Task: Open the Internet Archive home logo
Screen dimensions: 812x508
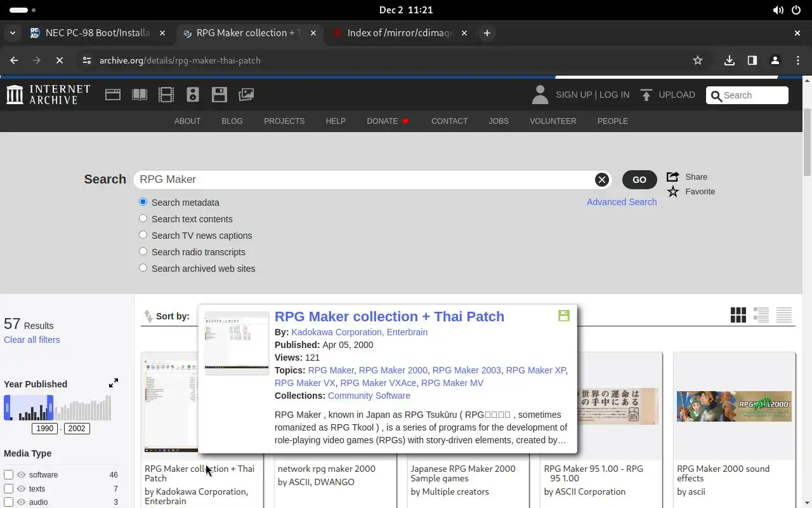Action: click(x=48, y=95)
